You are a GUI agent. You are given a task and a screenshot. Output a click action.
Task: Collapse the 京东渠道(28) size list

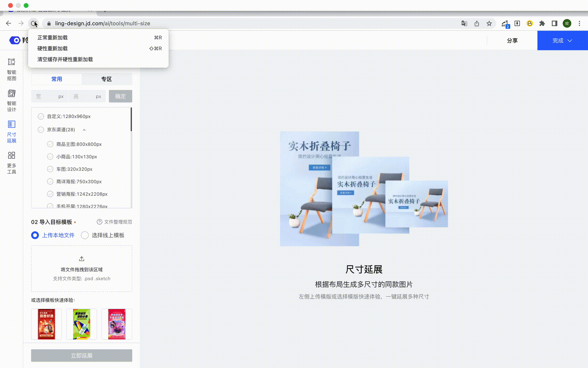(x=85, y=130)
